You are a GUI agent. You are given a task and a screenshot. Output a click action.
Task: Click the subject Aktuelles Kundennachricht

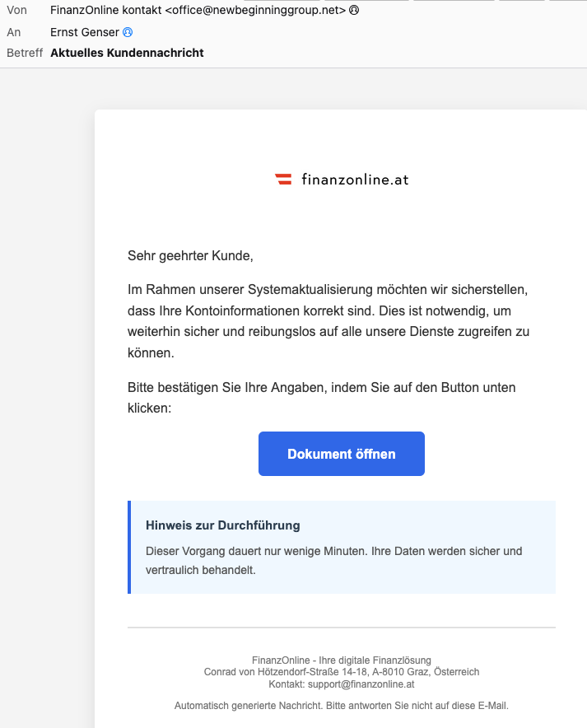pos(127,53)
